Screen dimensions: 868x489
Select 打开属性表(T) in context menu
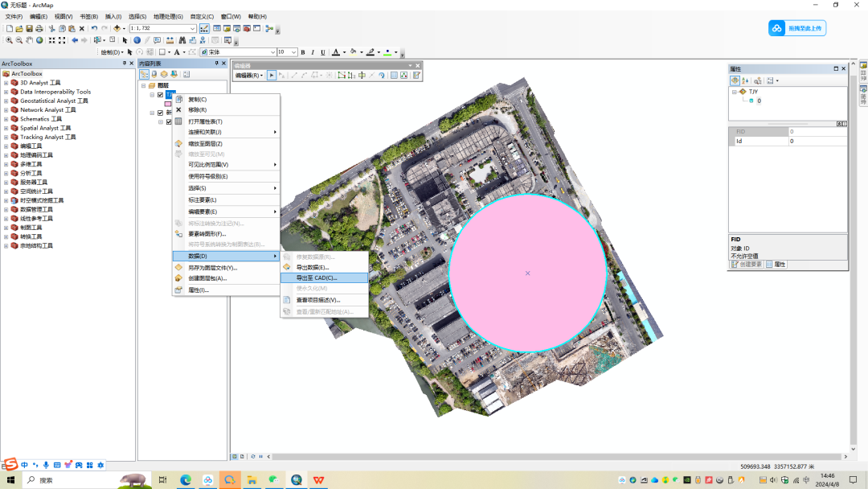click(227, 121)
